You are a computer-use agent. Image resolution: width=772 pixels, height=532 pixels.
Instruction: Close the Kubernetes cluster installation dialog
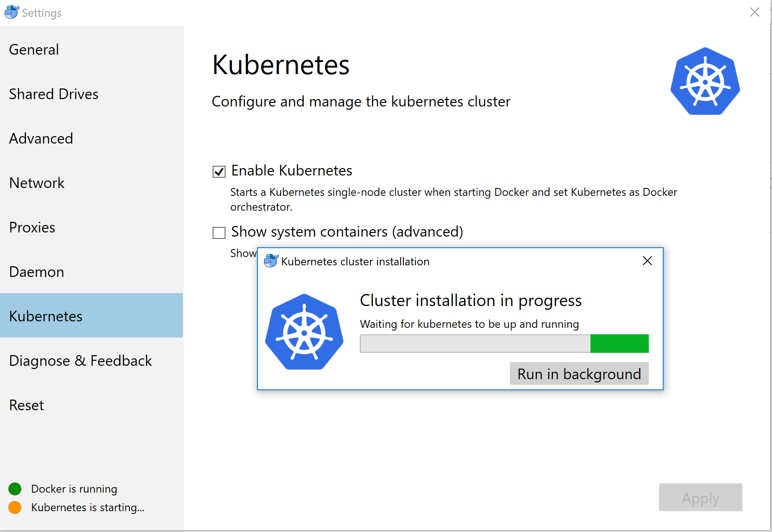point(647,261)
